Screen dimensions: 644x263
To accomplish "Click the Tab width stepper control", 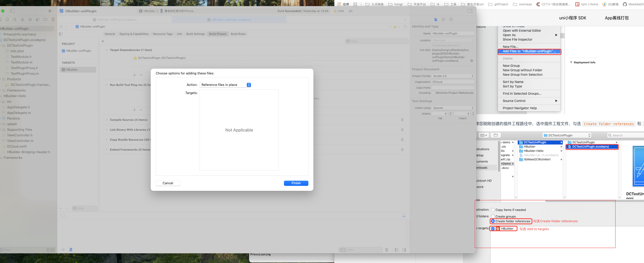I will pyautogui.click(x=450, y=114).
